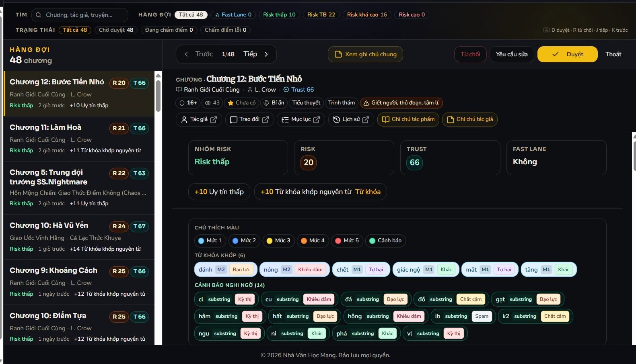Open the L. Crow author link under the title

(266, 90)
